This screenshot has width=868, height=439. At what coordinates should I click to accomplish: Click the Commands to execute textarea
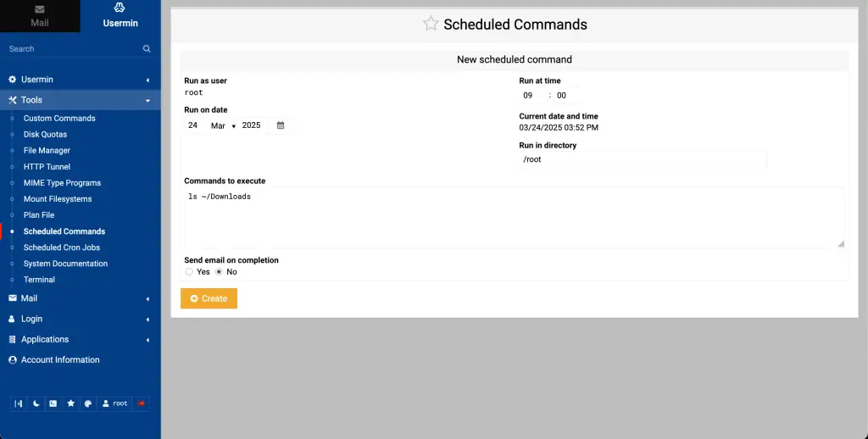(515, 218)
